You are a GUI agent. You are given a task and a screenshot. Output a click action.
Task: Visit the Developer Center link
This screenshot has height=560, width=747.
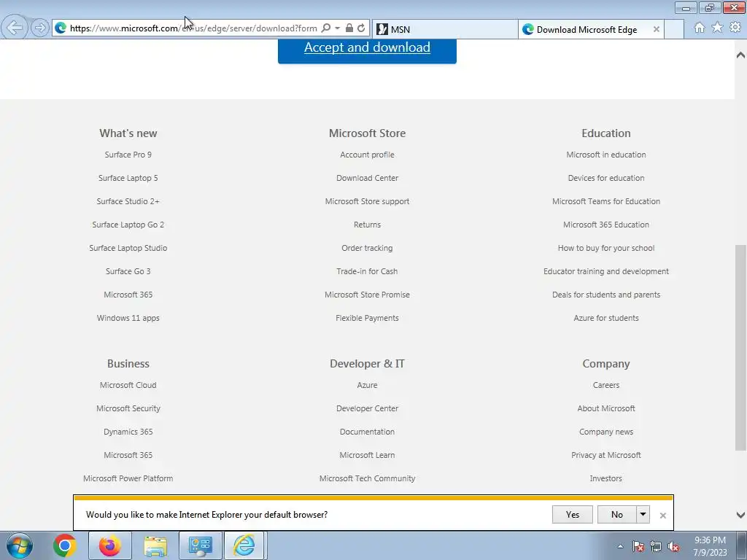[x=368, y=408]
